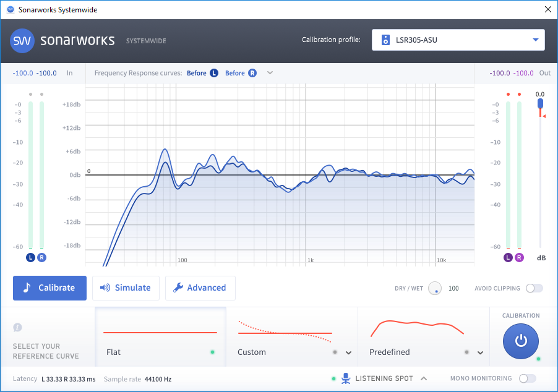Click the frequency response graph area

point(280,174)
